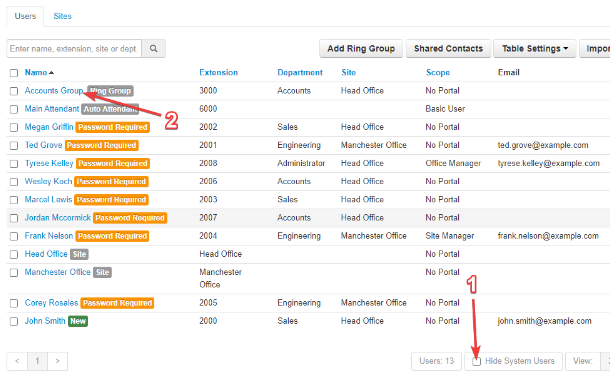The height and width of the screenshot is (378, 610).
Task: Check the select-all checkbox in header
Action: tap(14, 73)
